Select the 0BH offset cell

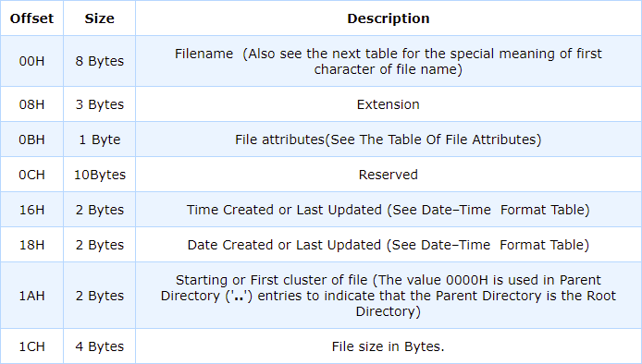pyautogui.click(x=31, y=140)
